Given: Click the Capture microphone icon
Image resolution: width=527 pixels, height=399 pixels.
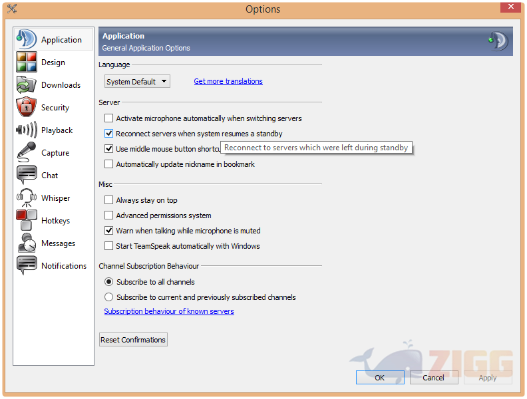Looking at the screenshot, I should tap(26, 152).
